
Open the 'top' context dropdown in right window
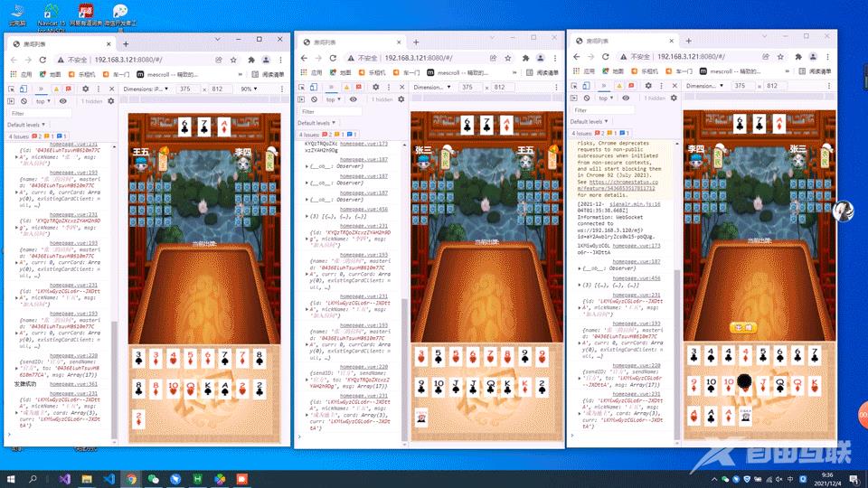click(x=606, y=98)
